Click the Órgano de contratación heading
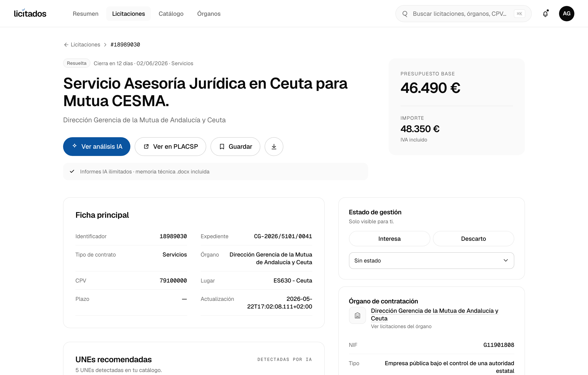Image resolution: width=588 pixels, height=375 pixels. pos(383,301)
